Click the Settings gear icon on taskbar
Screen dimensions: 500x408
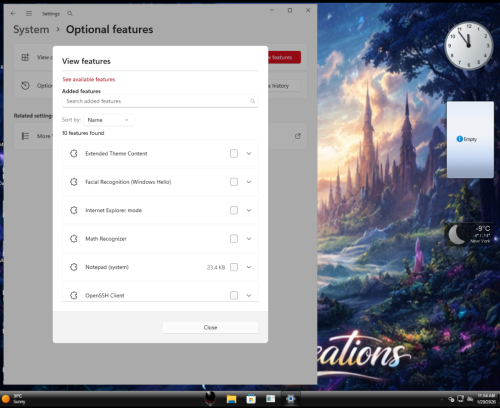(x=291, y=399)
